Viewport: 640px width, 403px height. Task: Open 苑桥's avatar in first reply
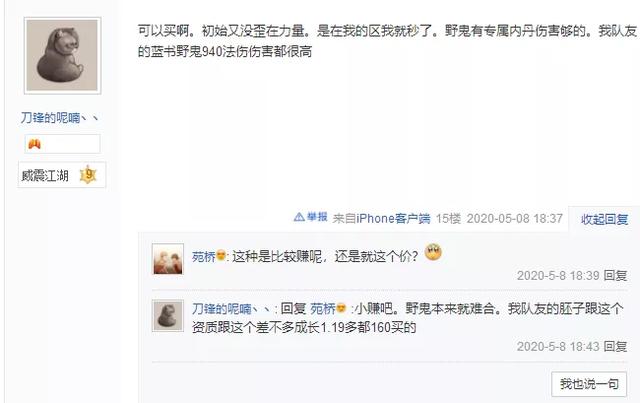tap(168, 259)
